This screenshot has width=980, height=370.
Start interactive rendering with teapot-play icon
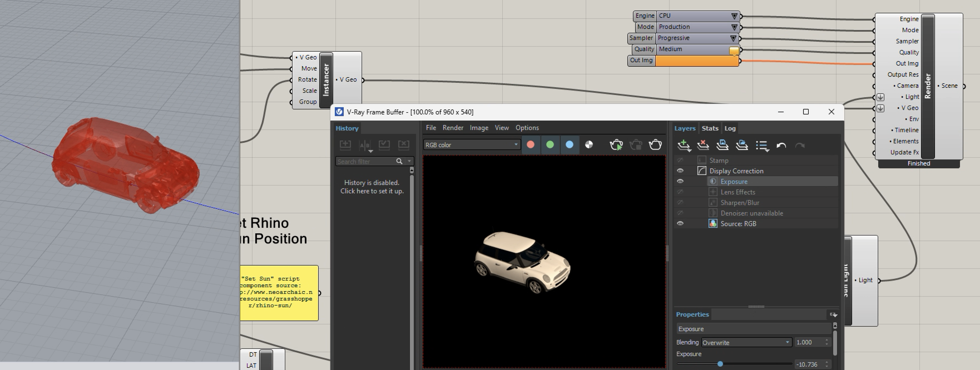click(x=616, y=145)
